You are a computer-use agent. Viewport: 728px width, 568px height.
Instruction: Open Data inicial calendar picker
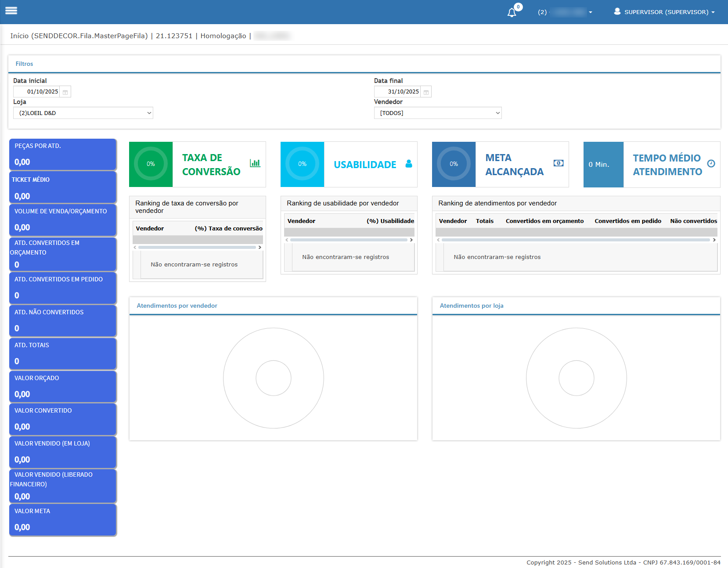65,92
